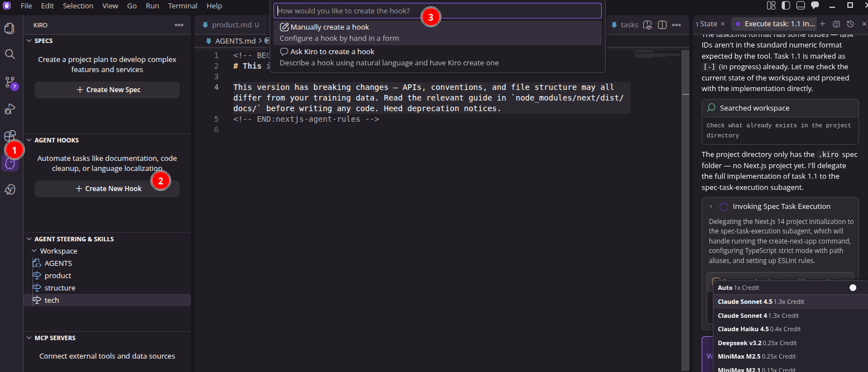Switch to the product.md editor tab
This screenshot has width=868, height=372.
click(231, 25)
